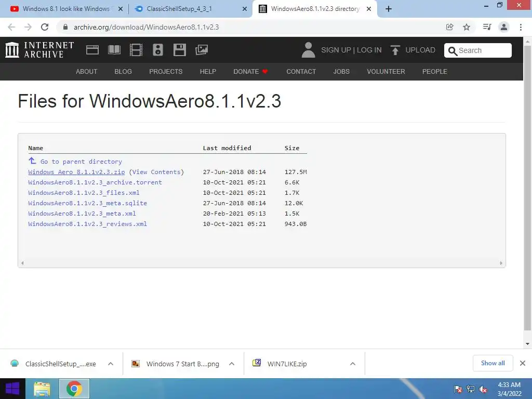532x399 pixels.
Task: Open the Windows Start button
Action: click(x=12, y=389)
